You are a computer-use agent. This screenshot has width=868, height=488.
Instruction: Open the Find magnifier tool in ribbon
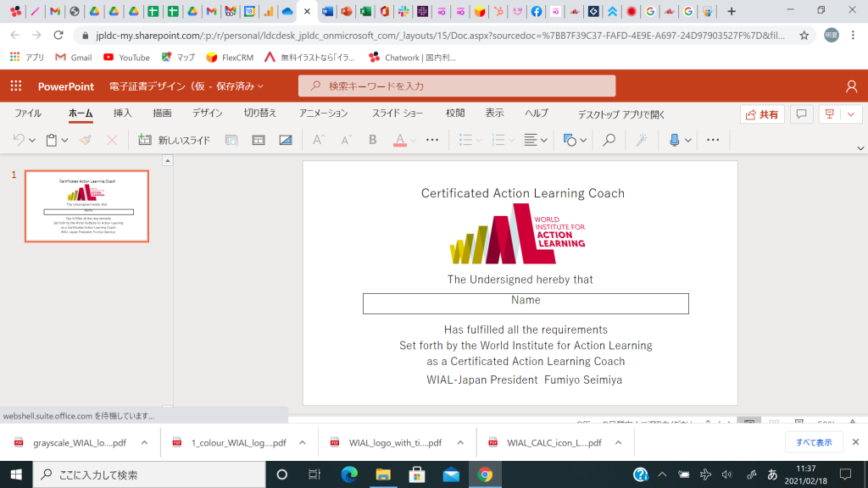[609, 140]
